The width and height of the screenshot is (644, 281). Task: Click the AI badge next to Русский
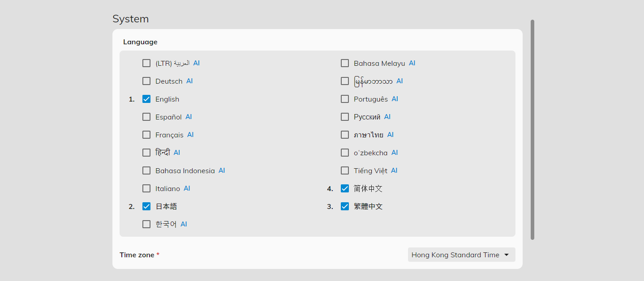pos(387,117)
